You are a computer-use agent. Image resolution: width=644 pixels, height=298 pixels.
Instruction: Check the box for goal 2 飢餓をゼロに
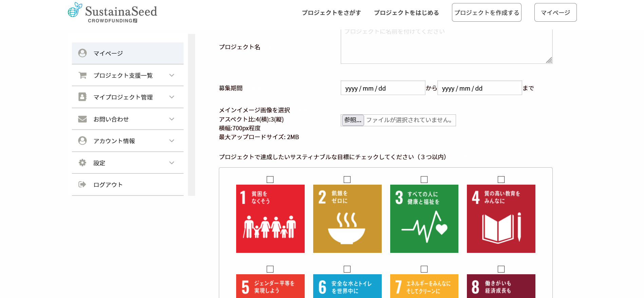pyautogui.click(x=347, y=180)
